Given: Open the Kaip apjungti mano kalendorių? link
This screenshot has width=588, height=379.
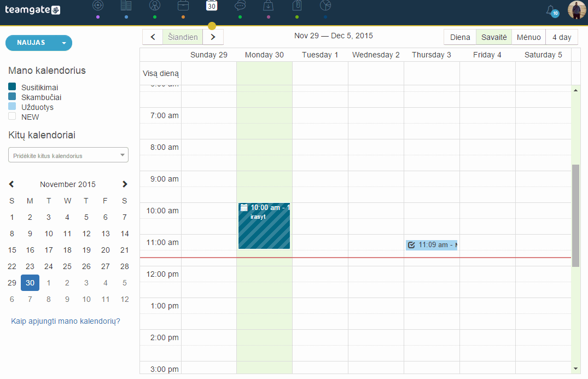Looking at the screenshot, I should point(66,321).
